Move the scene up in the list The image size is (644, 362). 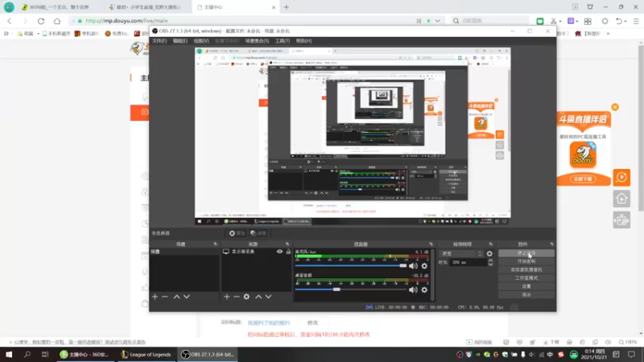[176, 296]
